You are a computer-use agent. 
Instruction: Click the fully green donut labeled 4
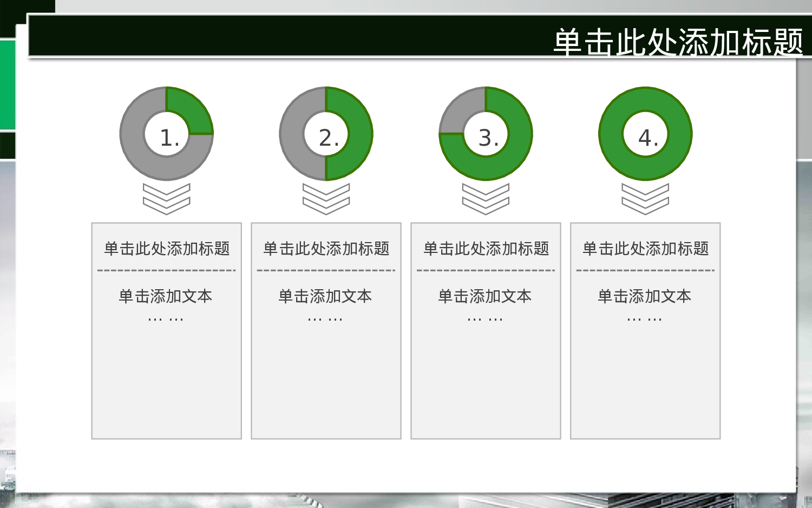coord(645,134)
